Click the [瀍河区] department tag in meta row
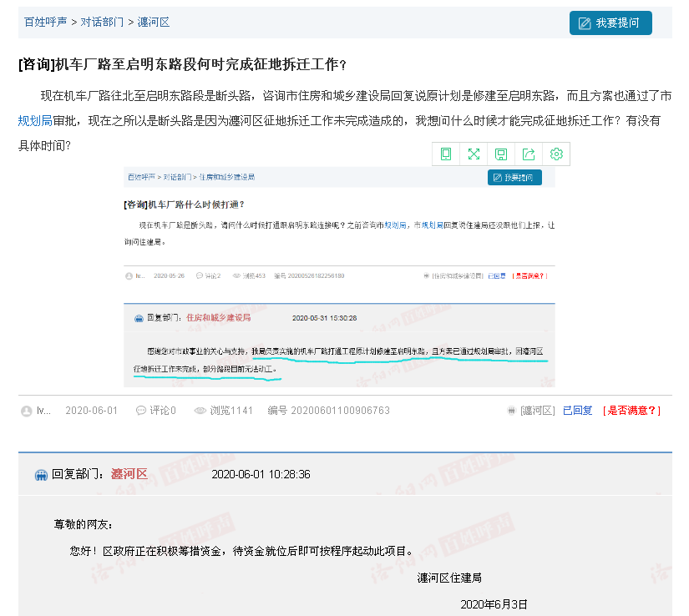The height and width of the screenshot is (616, 689). (x=537, y=411)
